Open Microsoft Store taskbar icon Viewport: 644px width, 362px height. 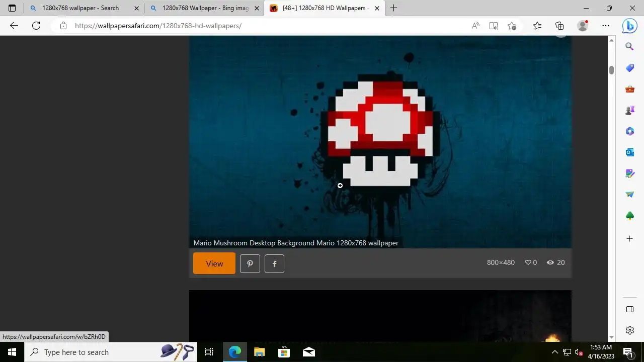pos(284,352)
